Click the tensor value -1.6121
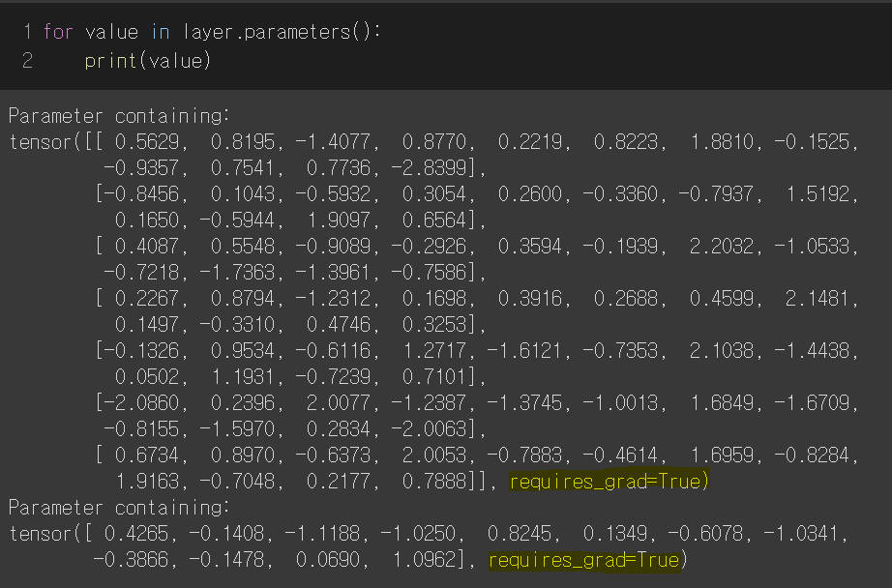This screenshot has height=588, width=892. point(524,351)
